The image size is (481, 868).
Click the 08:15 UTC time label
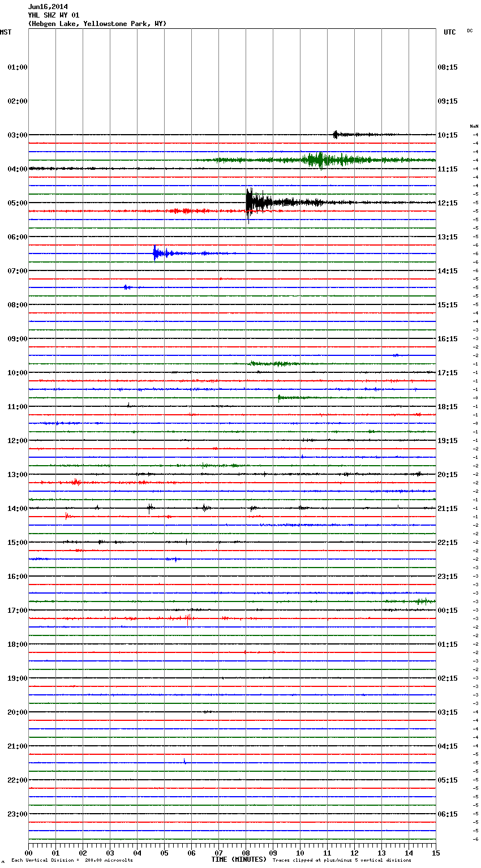(x=448, y=67)
